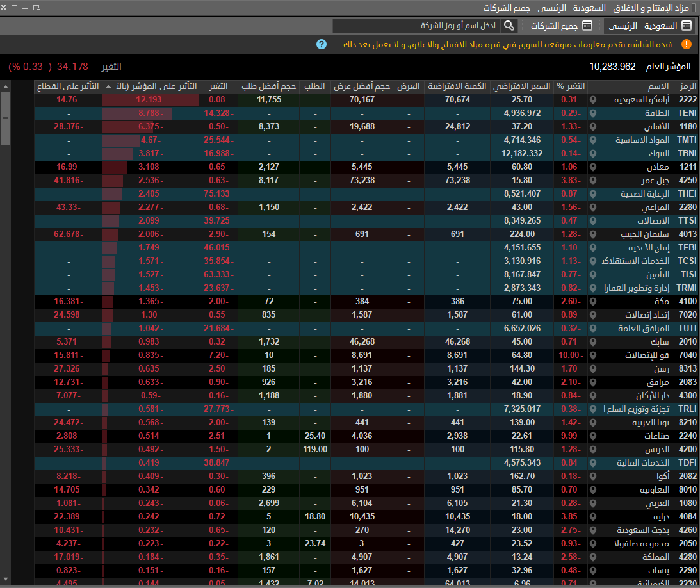Screen dimensions: 700x588
Task: Click the company name قو للإتصالات
Action: pos(647,355)
